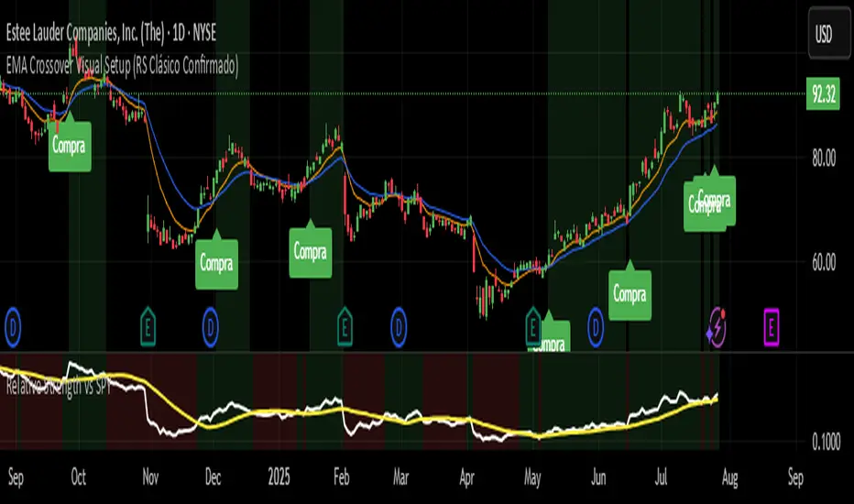This screenshot has height=504, width=854.
Task: Click the Estee Lauder Companies symbol title
Action: pos(111,33)
